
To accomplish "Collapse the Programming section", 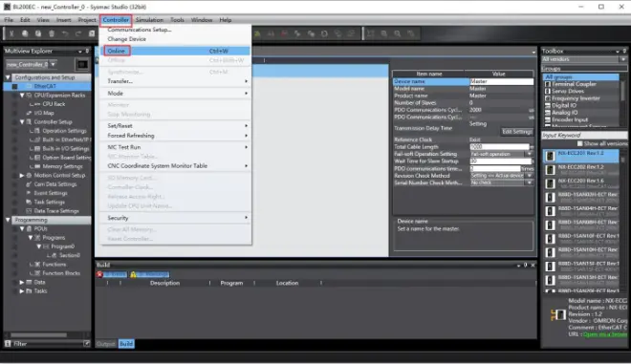I will [8, 220].
